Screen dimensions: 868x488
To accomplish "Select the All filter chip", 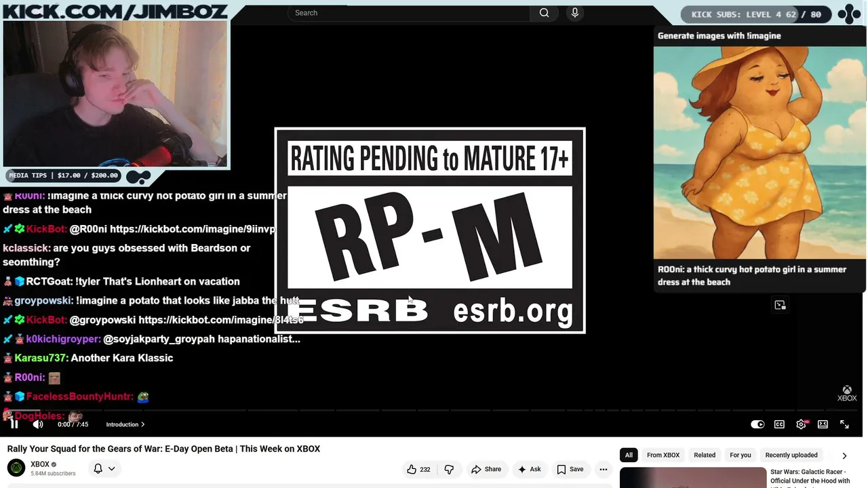I will click(629, 455).
